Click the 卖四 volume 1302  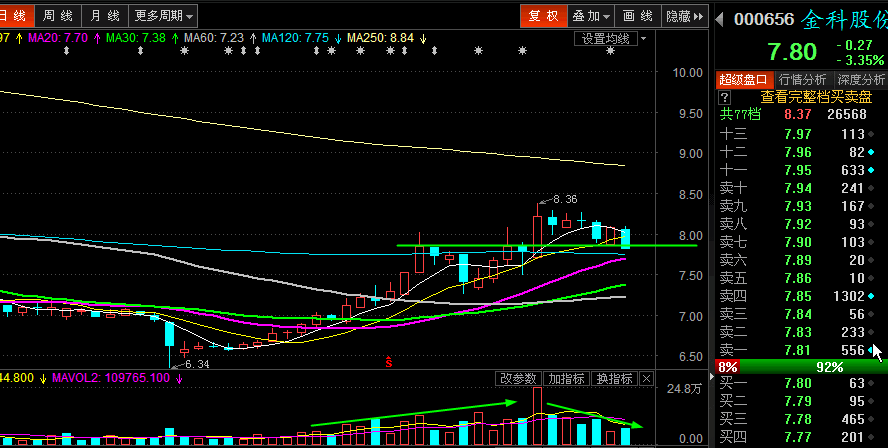847,296
